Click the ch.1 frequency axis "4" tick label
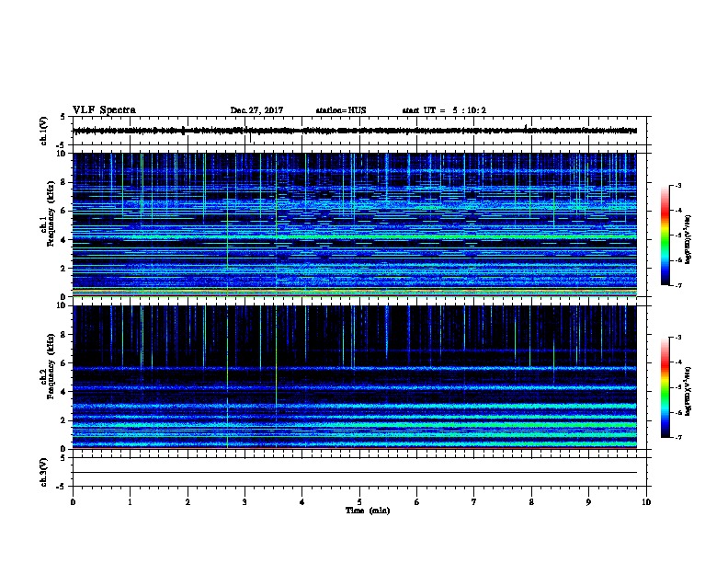 pos(64,240)
